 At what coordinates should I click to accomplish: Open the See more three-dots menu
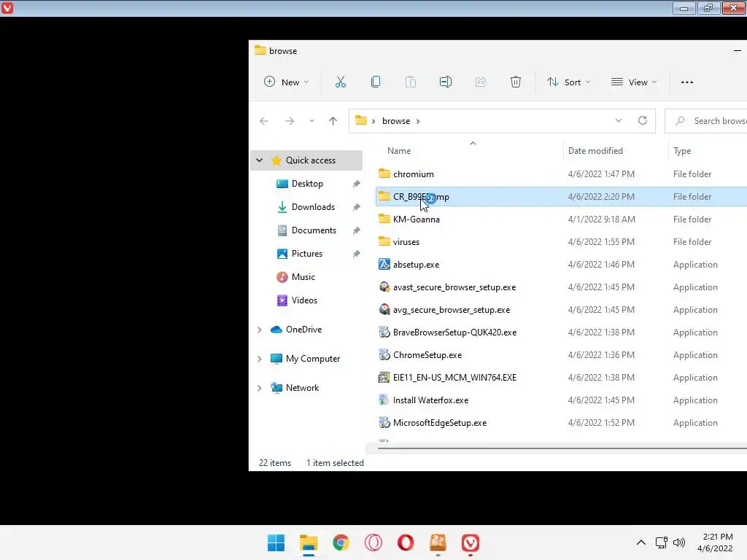pyautogui.click(x=687, y=82)
